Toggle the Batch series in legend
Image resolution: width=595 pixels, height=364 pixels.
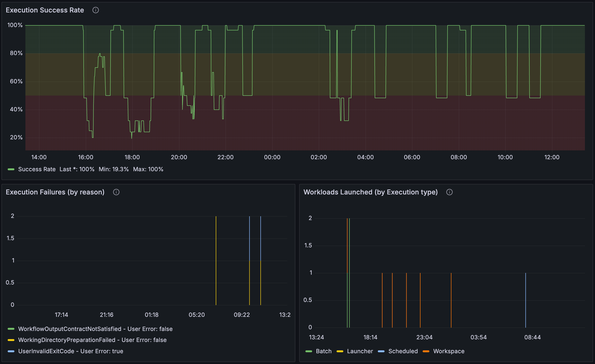(x=324, y=351)
